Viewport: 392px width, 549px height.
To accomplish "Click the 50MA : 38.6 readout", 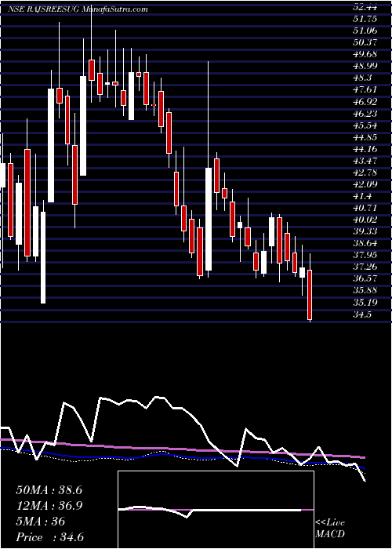I will click(x=49, y=490).
